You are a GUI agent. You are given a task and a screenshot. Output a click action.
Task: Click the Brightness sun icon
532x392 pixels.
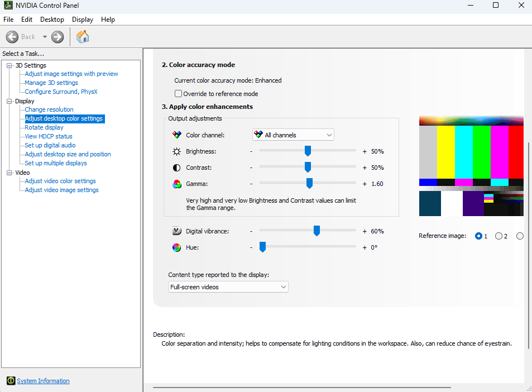click(177, 151)
